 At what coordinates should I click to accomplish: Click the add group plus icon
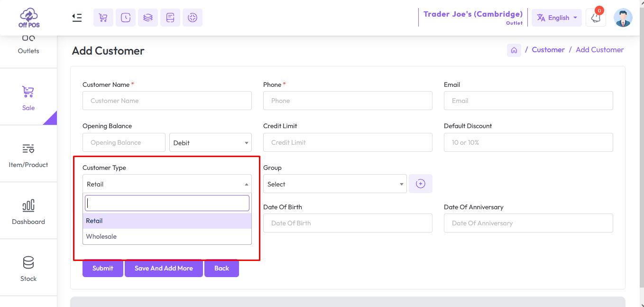coord(420,184)
